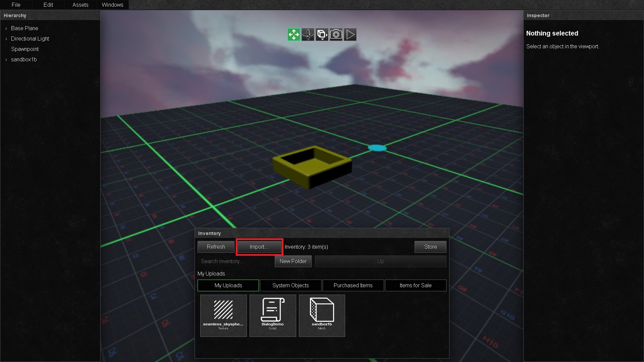This screenshot has height=362, width=644.
Task: Switch to the My Uploads tab
Action: point(228,285)
